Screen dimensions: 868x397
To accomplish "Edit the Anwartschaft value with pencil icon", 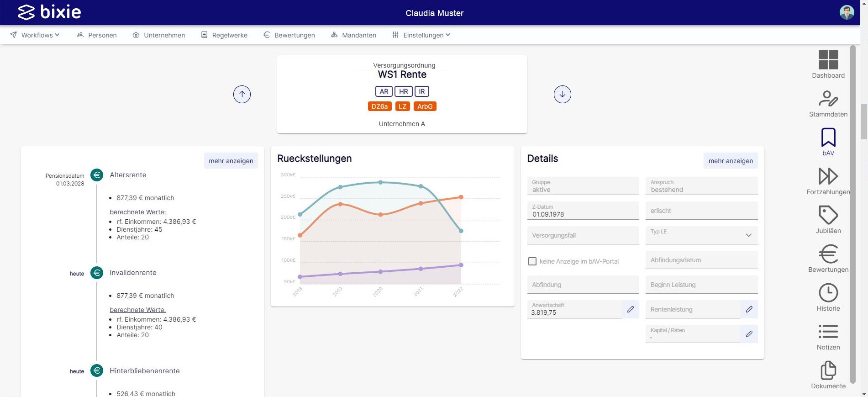I will [630, 309].
